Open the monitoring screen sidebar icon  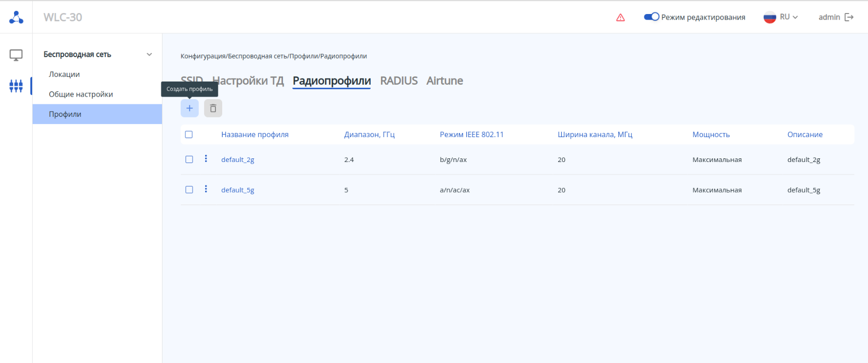(16, 55)
